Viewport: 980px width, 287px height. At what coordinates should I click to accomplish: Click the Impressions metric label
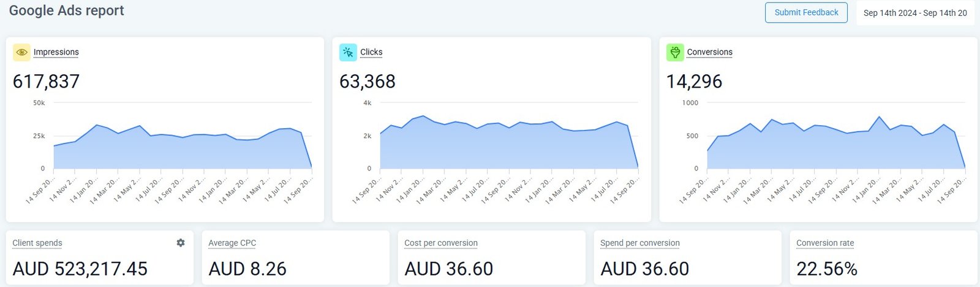click(56, 52)
